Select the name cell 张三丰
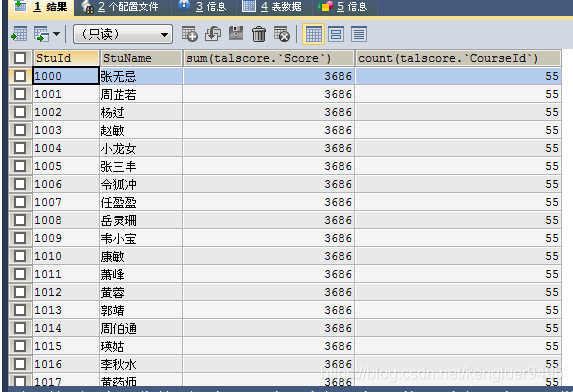The height and width of the screenshot is (392, 573). [141, 166]
